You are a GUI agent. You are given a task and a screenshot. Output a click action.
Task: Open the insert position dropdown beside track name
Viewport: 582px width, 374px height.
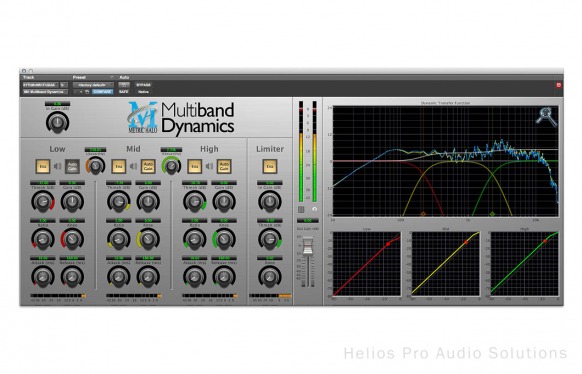pos(64,85)
